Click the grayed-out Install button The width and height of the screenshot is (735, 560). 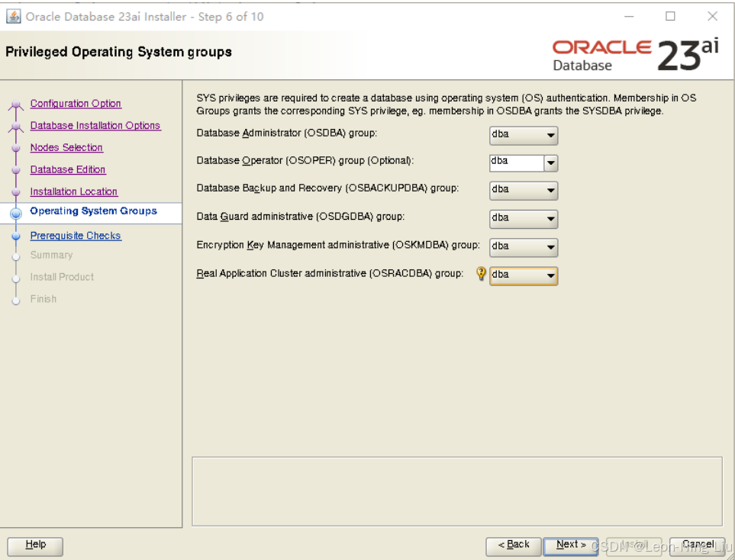click(633, 546)
